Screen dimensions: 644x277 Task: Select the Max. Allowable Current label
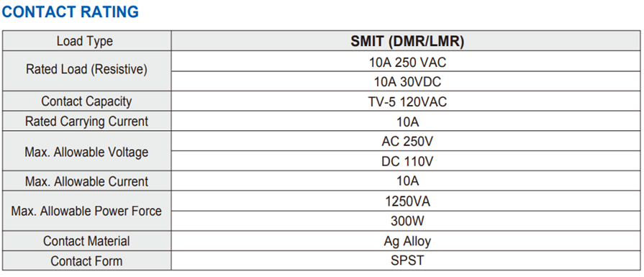point(86,181)
